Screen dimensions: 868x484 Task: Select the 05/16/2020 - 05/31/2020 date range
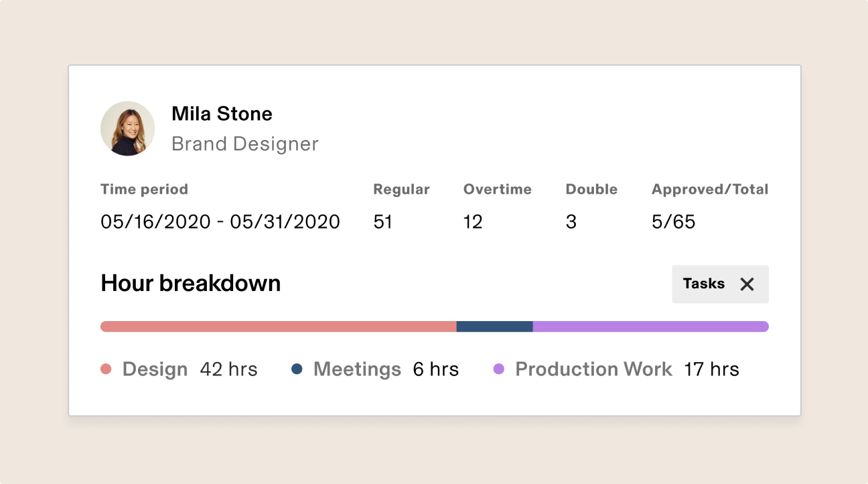tap(220, 221)
